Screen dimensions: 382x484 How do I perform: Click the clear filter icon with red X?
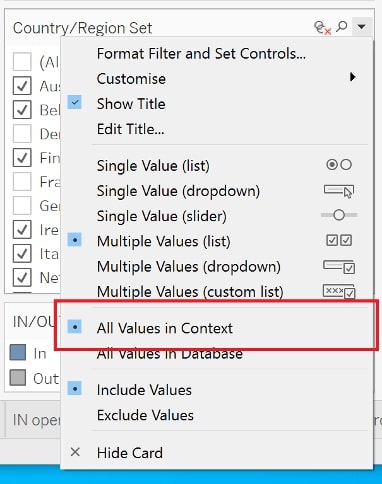coord(322,27)
